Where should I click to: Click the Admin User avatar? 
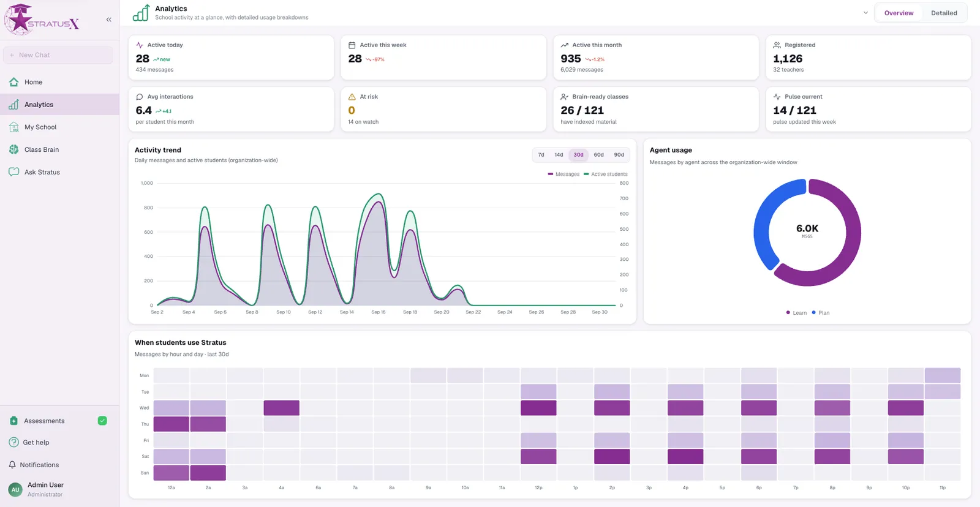tap(15, 490)
